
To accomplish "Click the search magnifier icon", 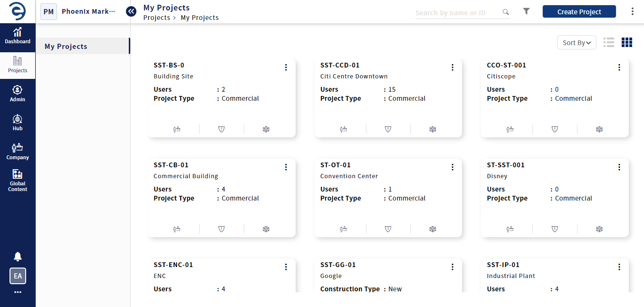I will click(506, 12).
